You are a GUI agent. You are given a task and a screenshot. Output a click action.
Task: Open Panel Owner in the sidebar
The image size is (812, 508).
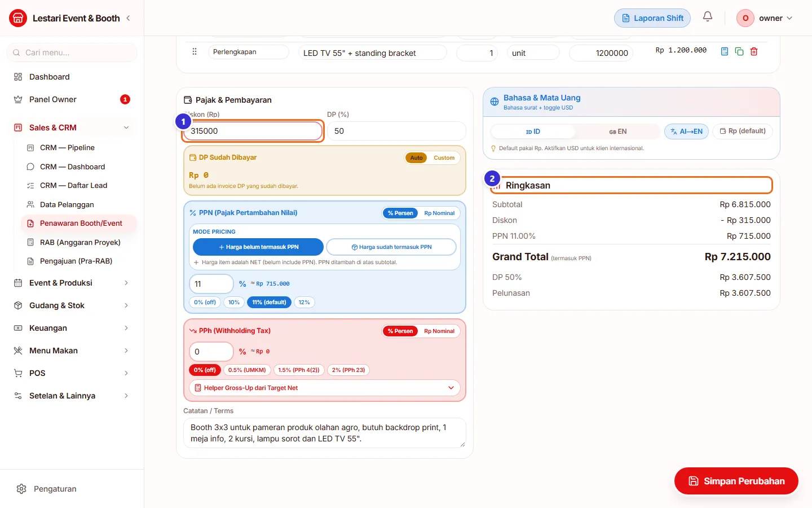tap(72, 99)
